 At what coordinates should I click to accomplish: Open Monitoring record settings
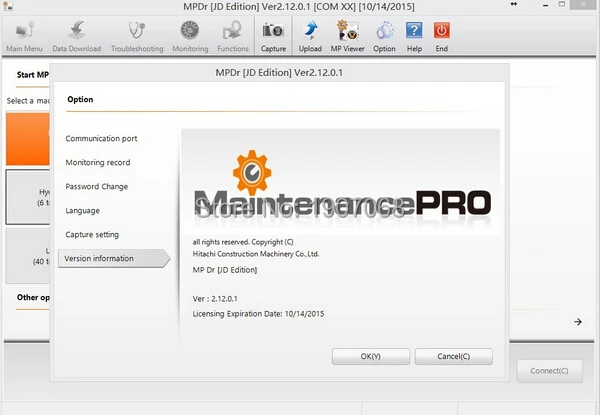98,163
